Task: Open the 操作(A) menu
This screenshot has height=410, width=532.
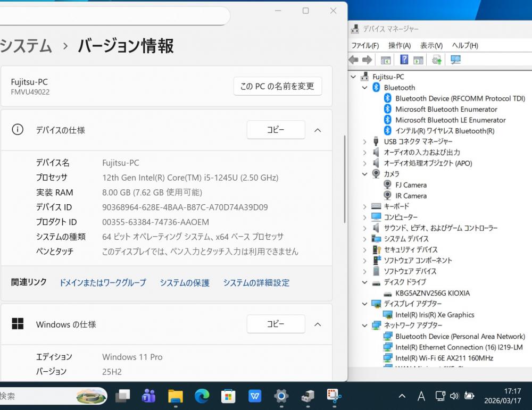Action: [399, 46]
